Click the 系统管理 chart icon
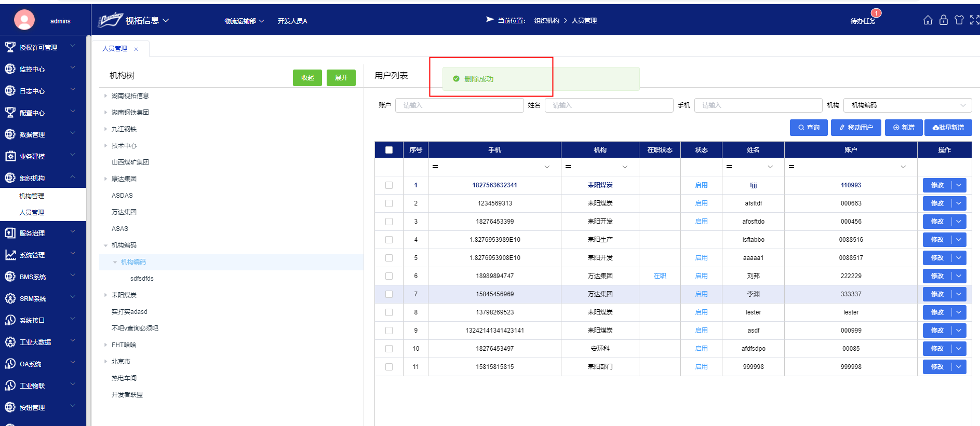This screenshot has width=980, height=426. click(10, 255)
